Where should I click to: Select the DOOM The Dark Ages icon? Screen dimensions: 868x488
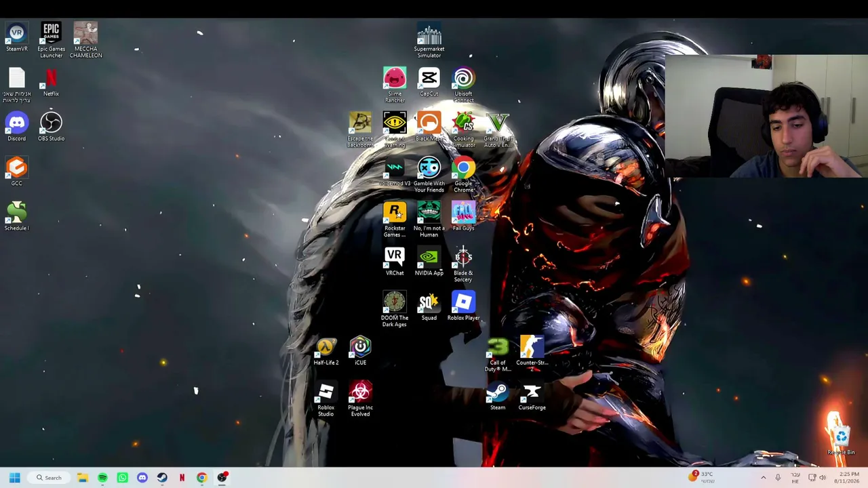pyautogui.click(x=395, y=309)
